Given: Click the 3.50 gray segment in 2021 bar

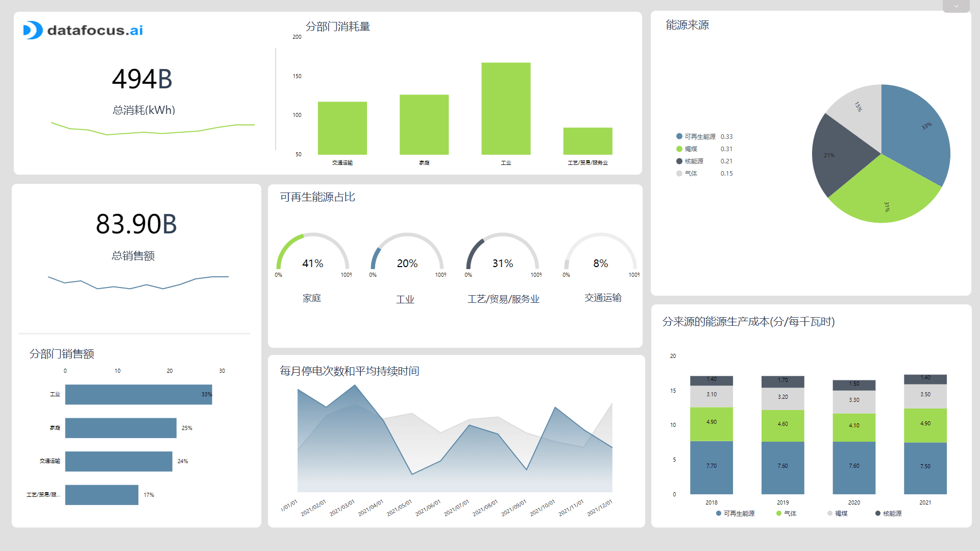Looking at the screenshot, I should click(x=925, y=396).
